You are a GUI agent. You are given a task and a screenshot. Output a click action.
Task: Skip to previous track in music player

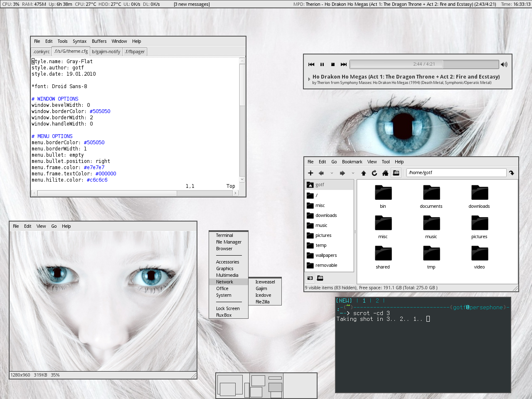click(x=311, y=64)
